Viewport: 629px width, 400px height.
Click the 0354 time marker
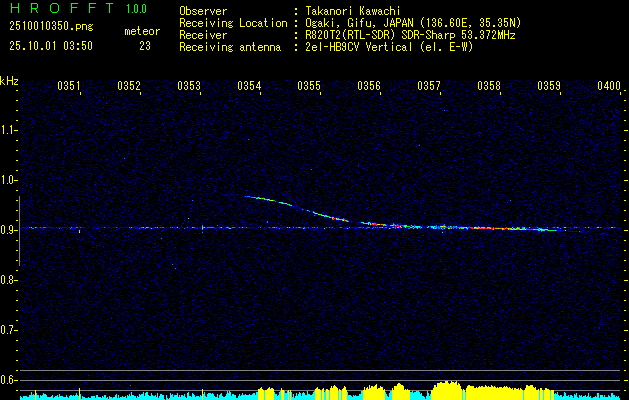pyautogui.click(x=249, y=86)
